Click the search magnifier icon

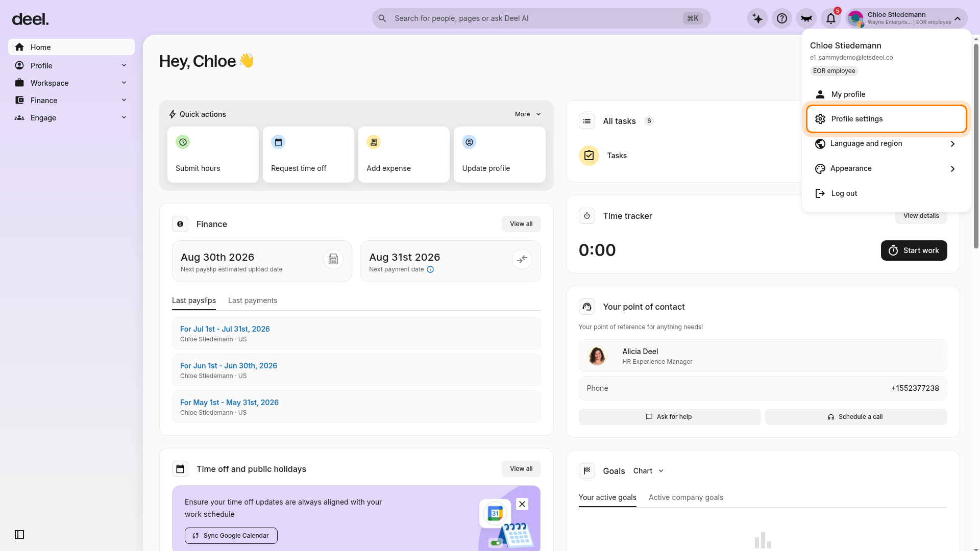[382, 18]
